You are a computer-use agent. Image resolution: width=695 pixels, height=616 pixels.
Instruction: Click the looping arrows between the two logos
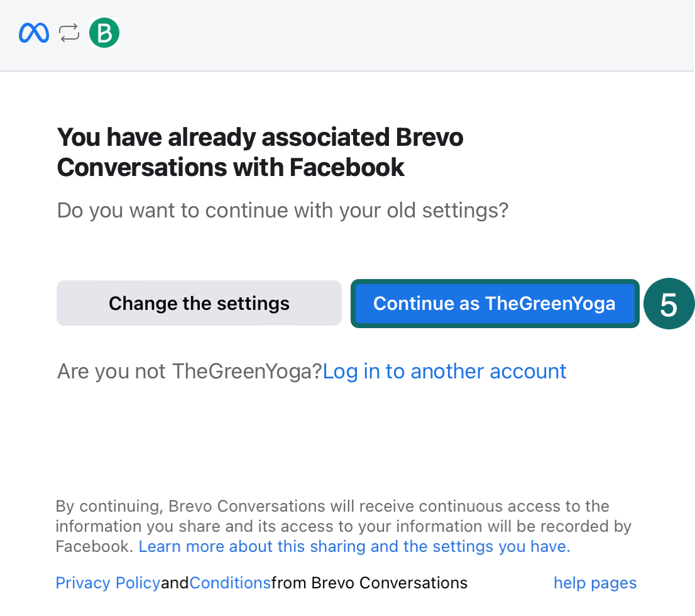pyautogui.click(x=68, y=33)
